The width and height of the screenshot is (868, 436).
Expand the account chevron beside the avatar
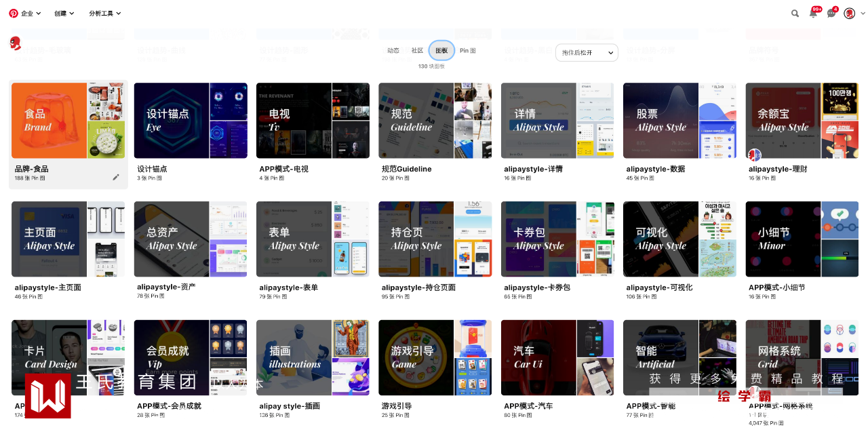(863, 14)
